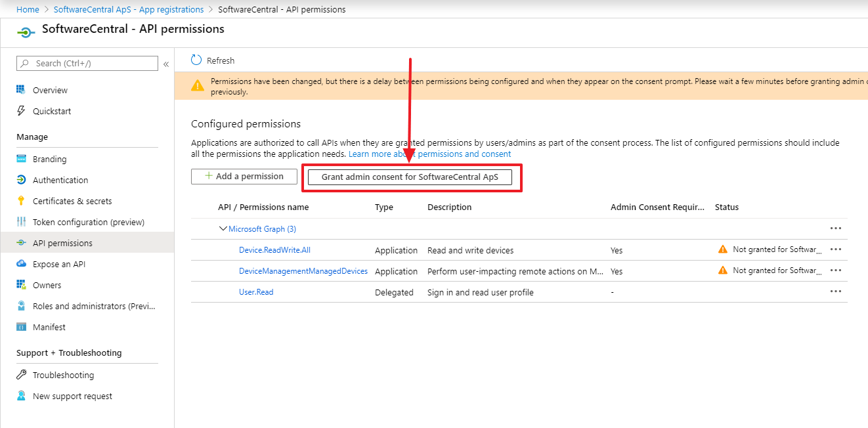Select Owners in the Manage menu
868x428 pixels.
tap(47, 286)
